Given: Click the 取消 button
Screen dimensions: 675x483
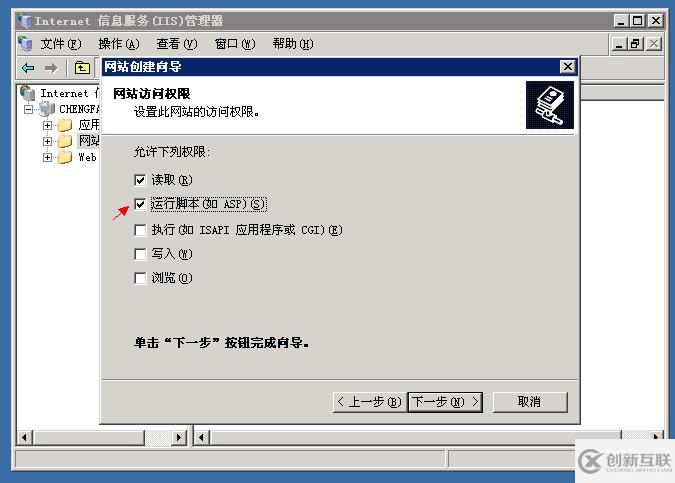Looking at the screenshot, I should pyautogui.click(x=530, y=402).
